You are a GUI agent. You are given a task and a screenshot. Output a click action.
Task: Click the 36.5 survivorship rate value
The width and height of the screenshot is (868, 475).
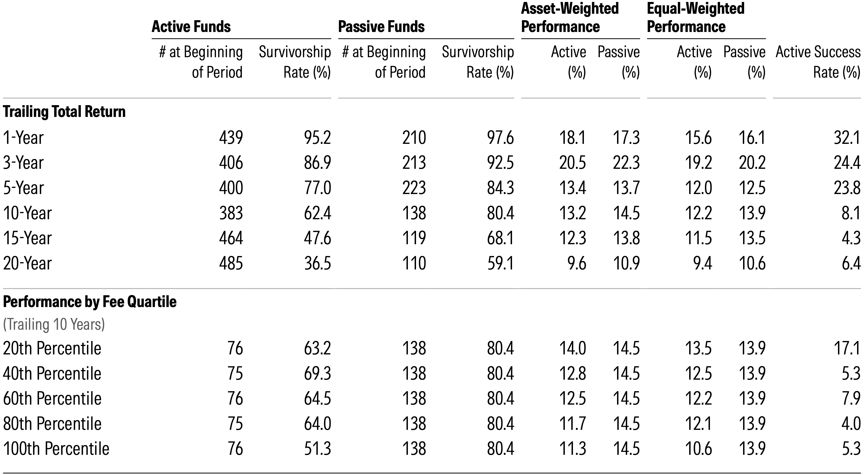(317, 263)
